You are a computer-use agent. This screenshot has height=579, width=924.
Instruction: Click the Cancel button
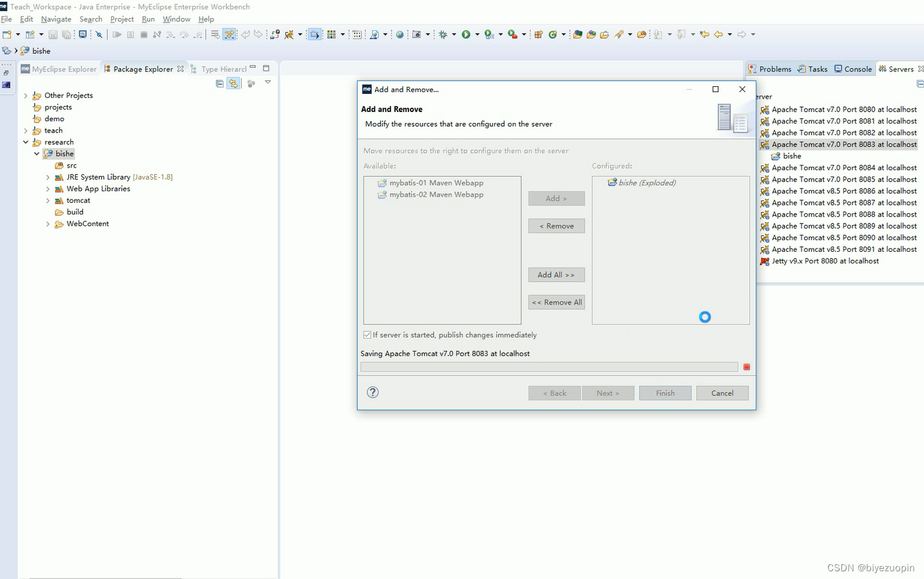tap(722, 393)
